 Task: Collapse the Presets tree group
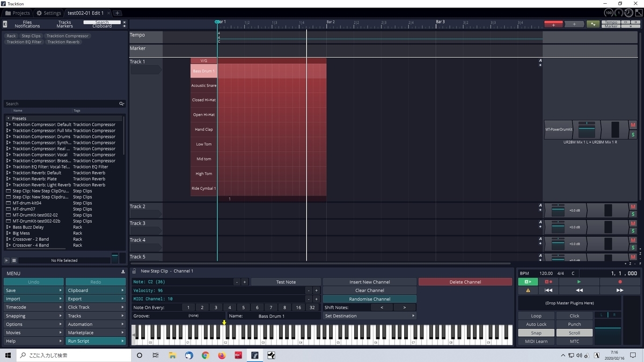point(8,119)
